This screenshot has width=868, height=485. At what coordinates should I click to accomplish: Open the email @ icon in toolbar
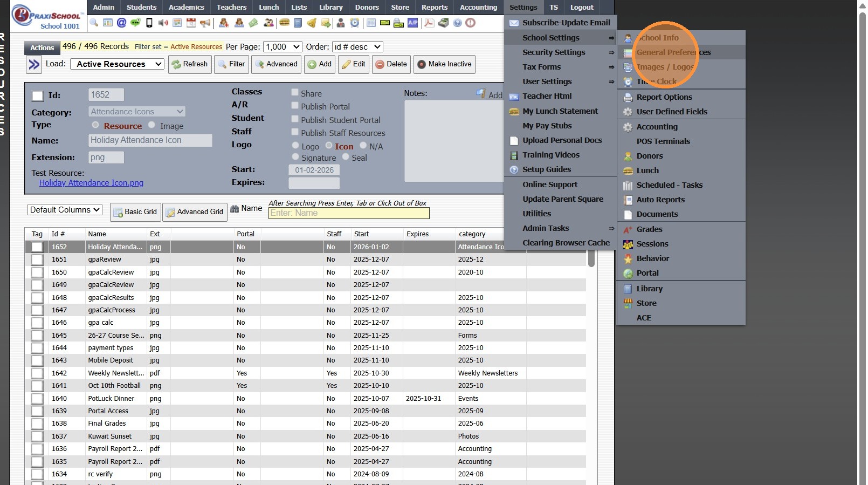(121, 23)
